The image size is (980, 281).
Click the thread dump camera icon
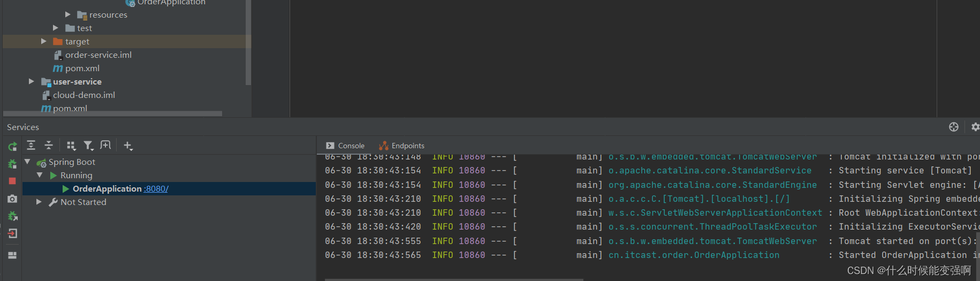point(12,199)
